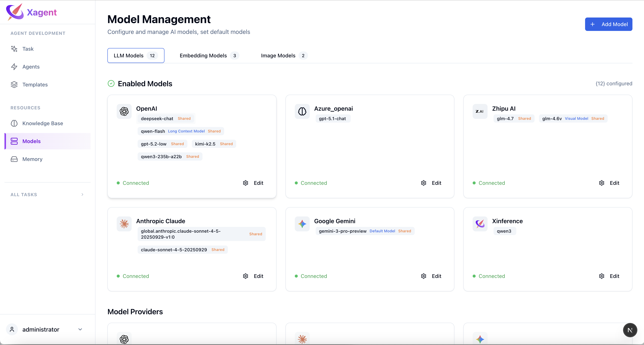Click the gemini-3-pro-preview model chip
This screenshot has width=644, height=345.
point(343,231)
